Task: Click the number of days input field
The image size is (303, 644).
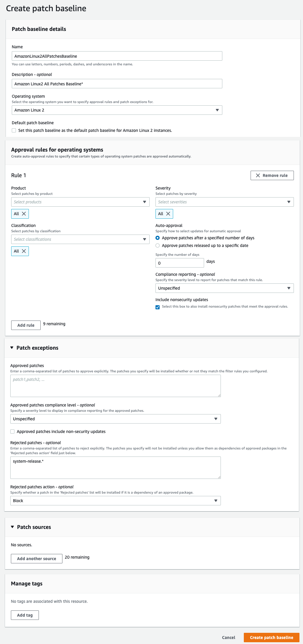Action: 180,263
